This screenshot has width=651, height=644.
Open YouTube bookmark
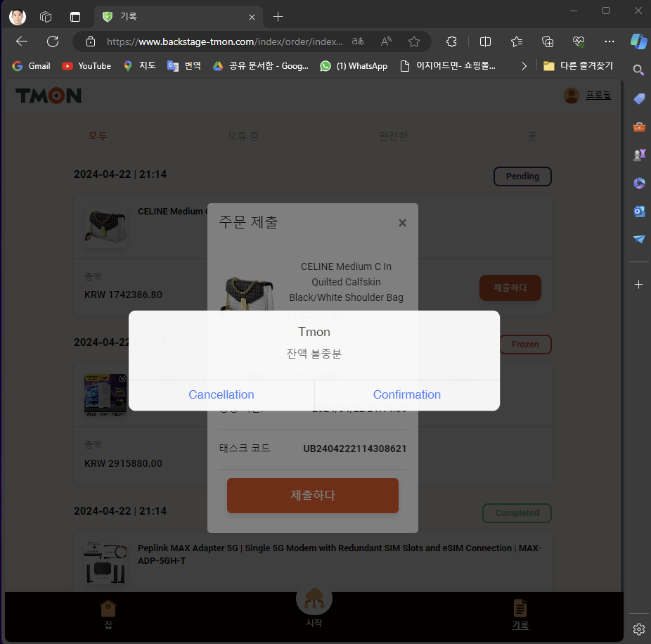point(86,66)
